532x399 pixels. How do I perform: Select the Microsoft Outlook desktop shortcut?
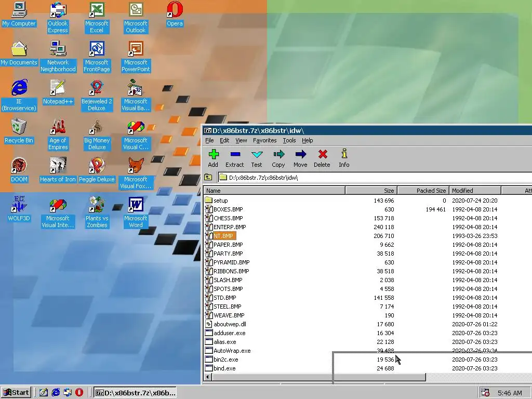point(136,17)
